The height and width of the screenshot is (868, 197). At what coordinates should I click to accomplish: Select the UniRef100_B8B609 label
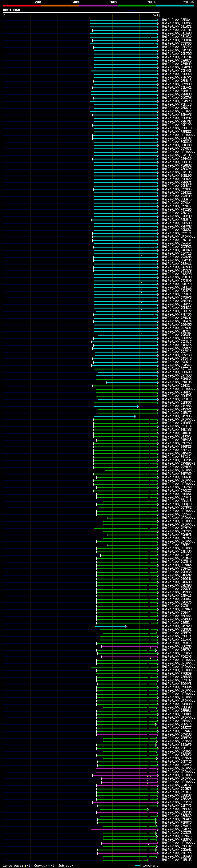click(177, 372)
